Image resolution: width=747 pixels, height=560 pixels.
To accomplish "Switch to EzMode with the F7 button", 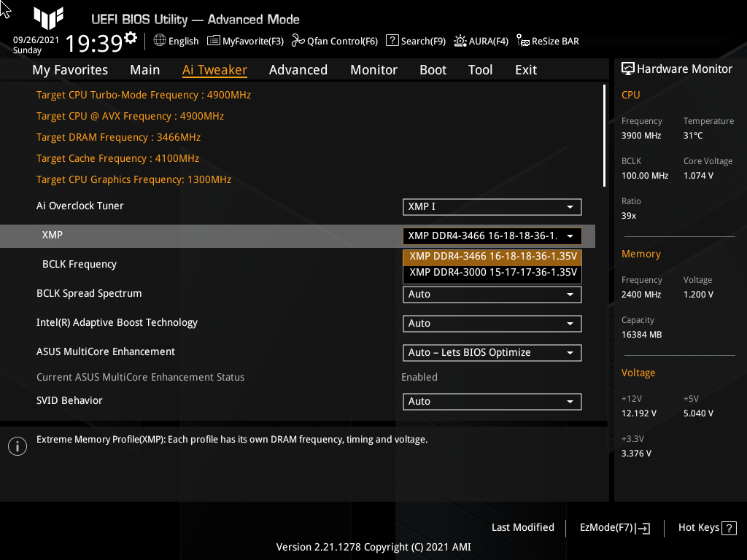I will [x=614, y=527].
